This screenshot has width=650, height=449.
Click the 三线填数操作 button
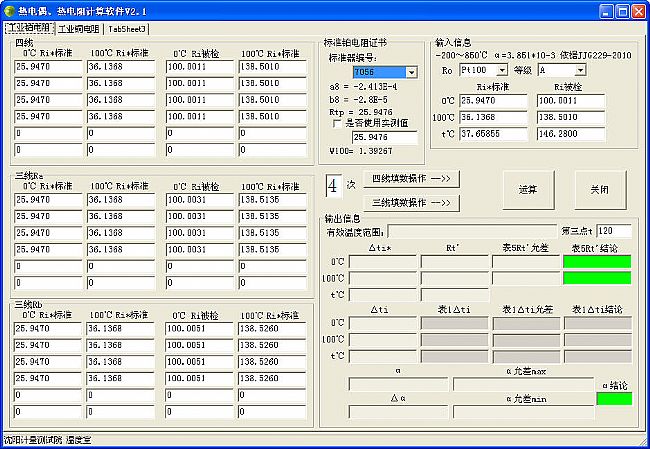[x=411, y=203]
